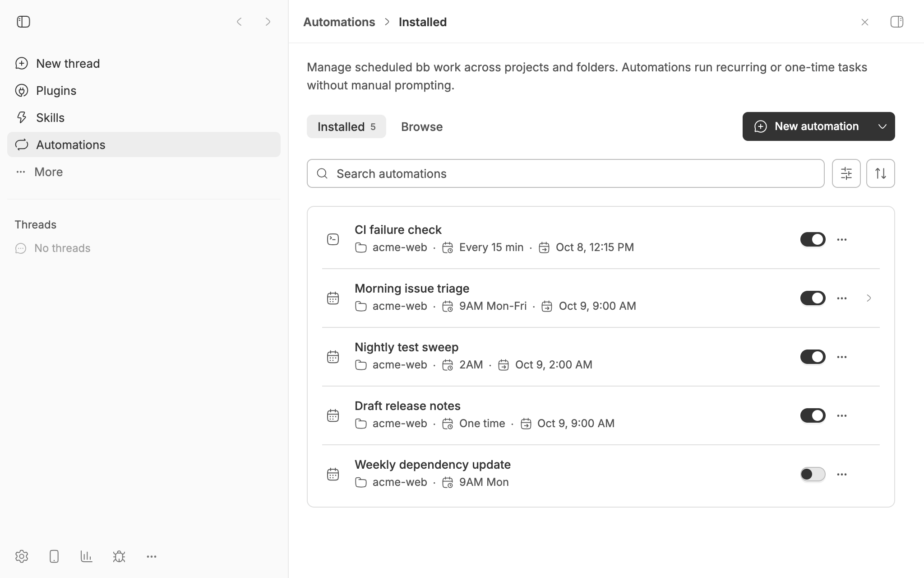
Task: Open sort order for automations
Action: point(881,173)
